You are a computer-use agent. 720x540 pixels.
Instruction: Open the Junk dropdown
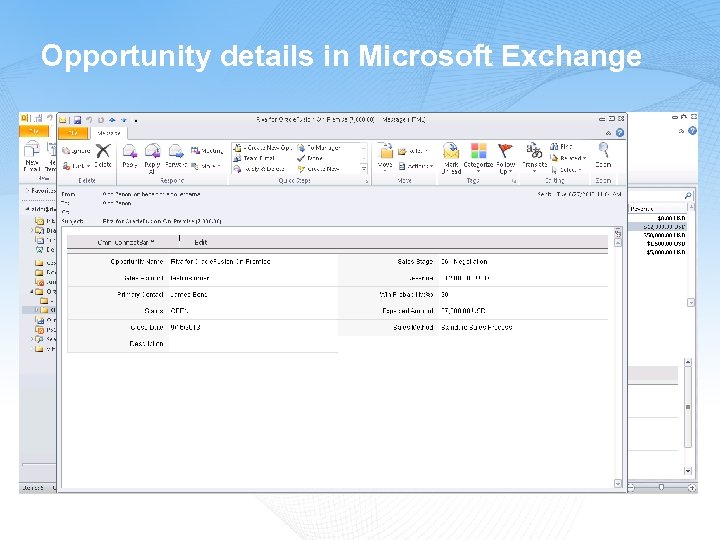coord(77,166)
